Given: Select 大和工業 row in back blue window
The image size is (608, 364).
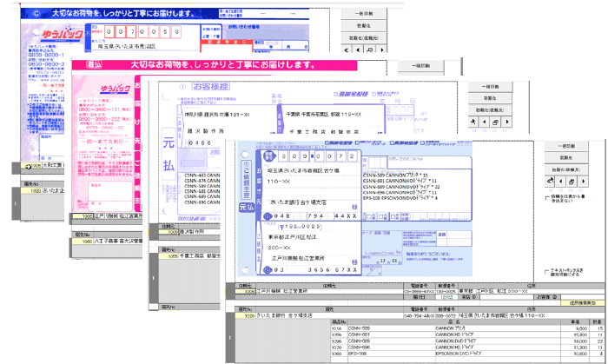Looking at the screenshot, I should click(43, 166).
